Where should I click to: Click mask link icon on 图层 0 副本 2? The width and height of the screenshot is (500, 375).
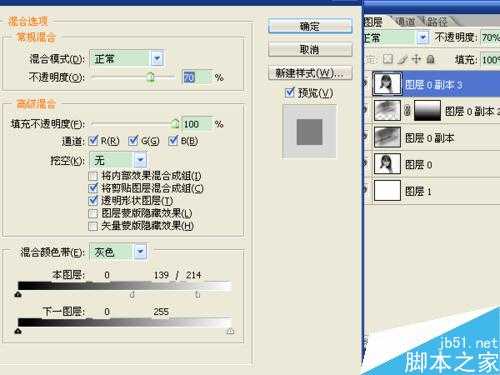[x=407, y=111]
